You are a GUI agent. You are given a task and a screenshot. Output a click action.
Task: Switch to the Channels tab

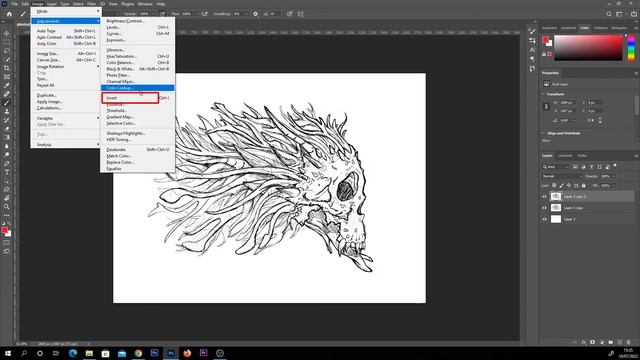[x=565, y=156]
